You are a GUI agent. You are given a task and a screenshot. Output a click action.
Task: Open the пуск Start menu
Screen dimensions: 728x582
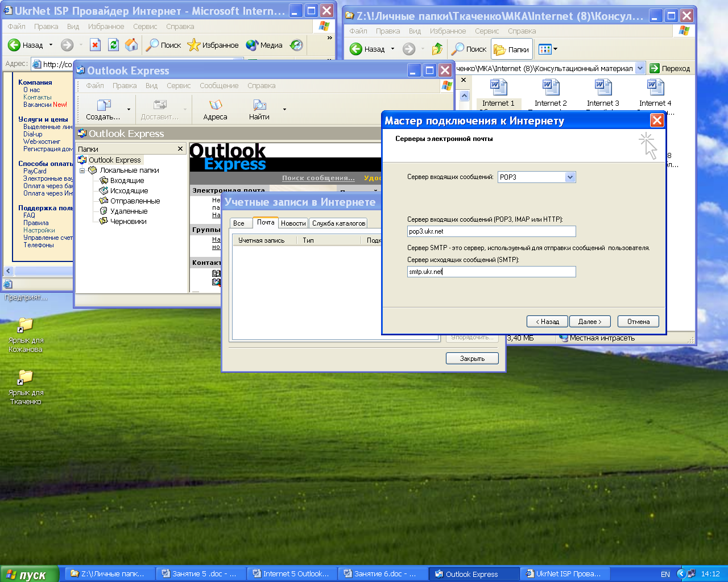(x=29, y=574)
